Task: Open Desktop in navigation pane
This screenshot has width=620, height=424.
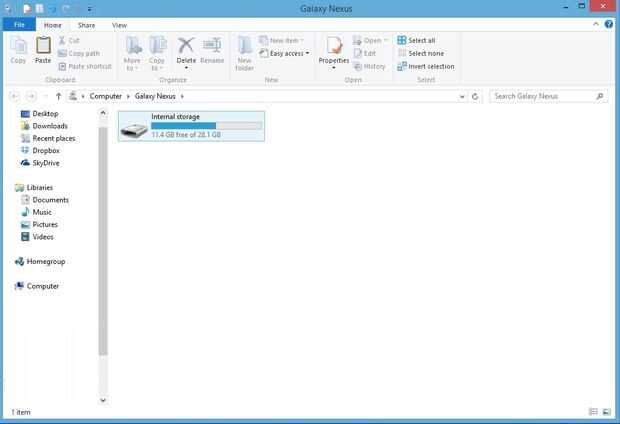Action: point(40,114)
